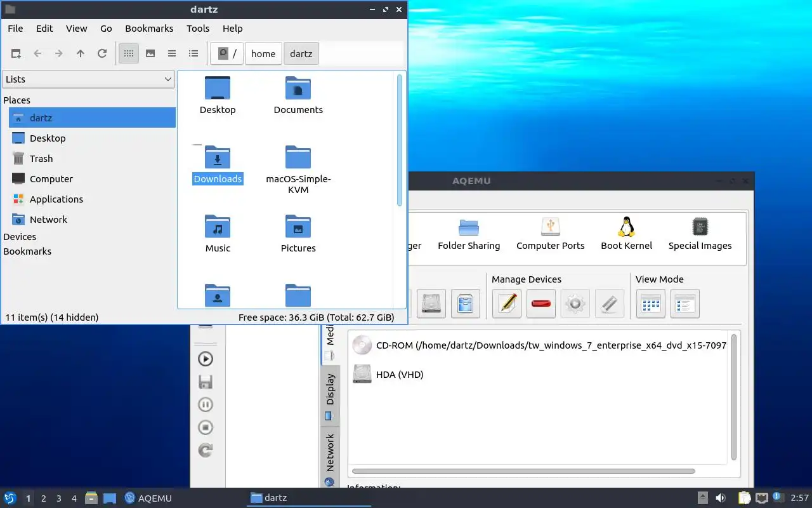Switch to detailed list view

[x=193, y=53]
